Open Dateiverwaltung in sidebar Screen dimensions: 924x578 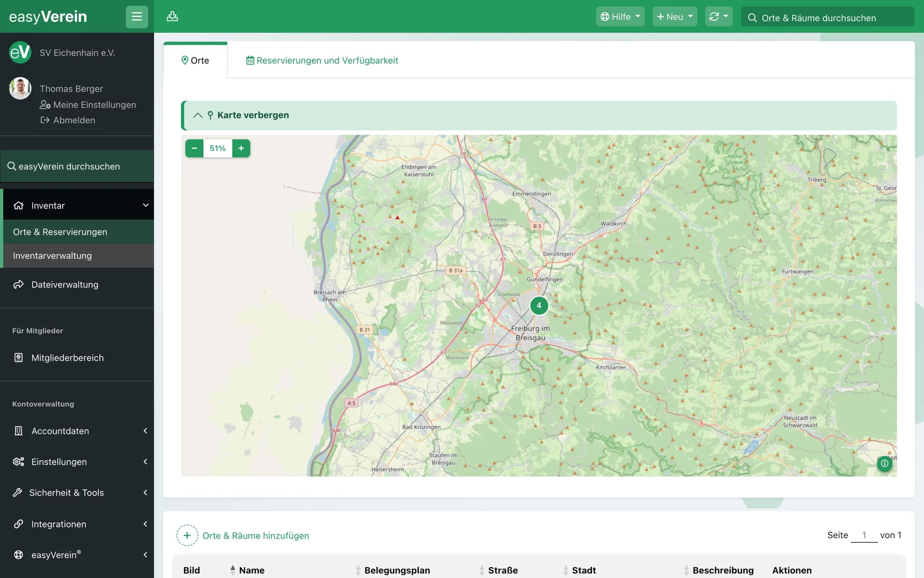tap(65, 284)
